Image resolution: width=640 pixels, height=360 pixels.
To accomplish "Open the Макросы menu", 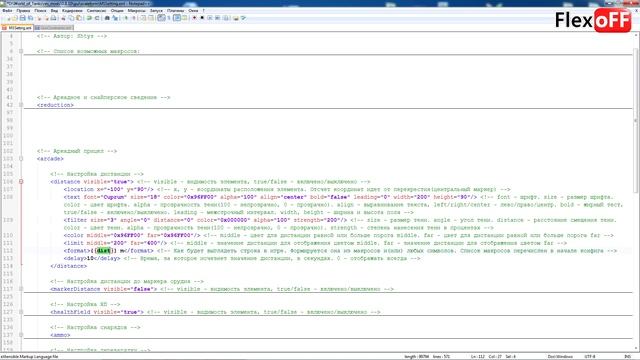I will 137,11.
